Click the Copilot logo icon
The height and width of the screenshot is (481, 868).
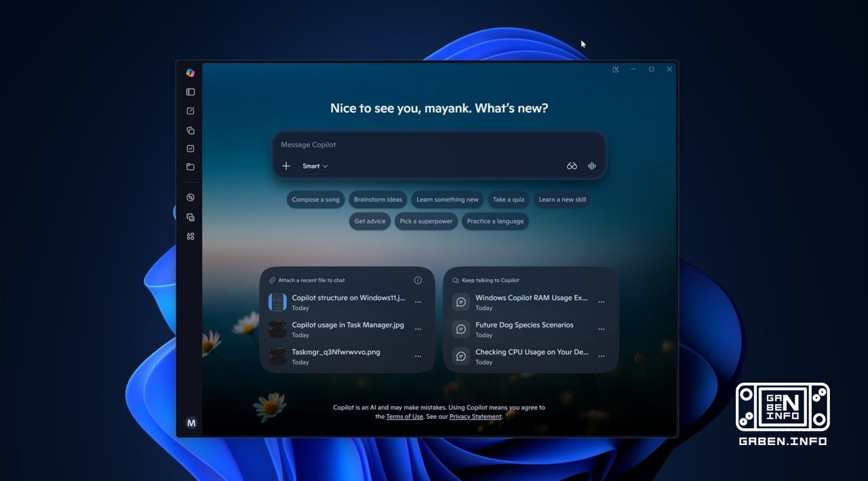click(191, 73)
